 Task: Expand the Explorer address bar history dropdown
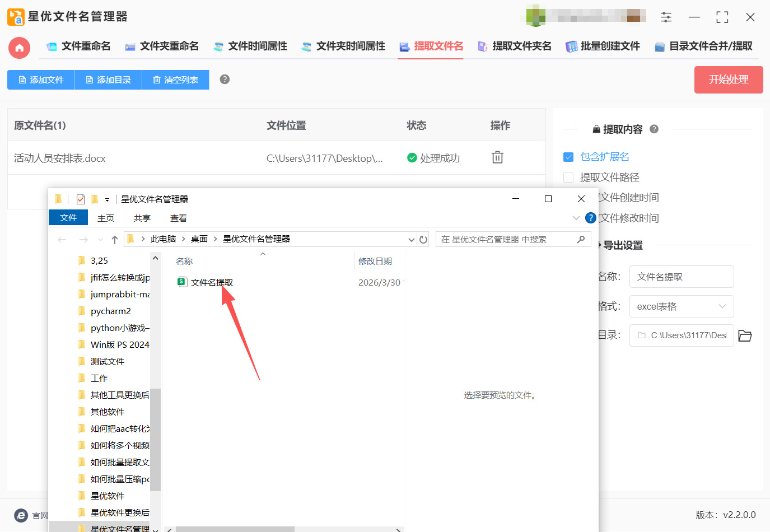[412, 240]
